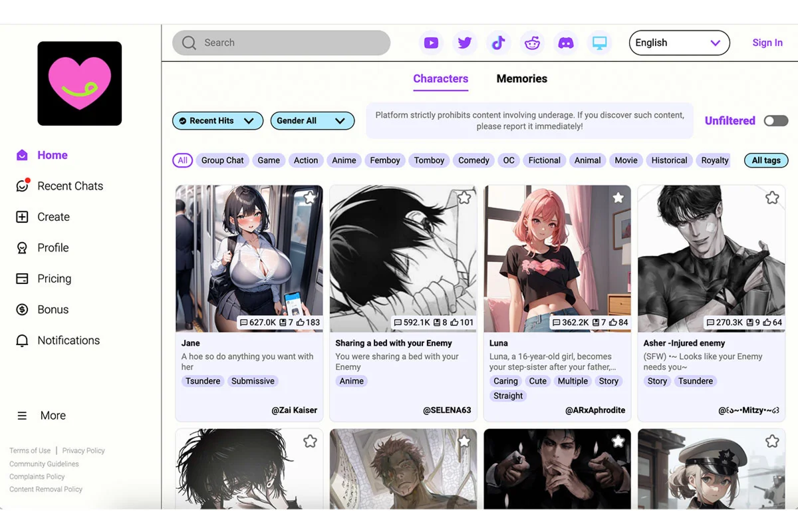Star the Asher -Injured enemy card
Viewport: 798px width, 532px height.
(x=772, y=198)
